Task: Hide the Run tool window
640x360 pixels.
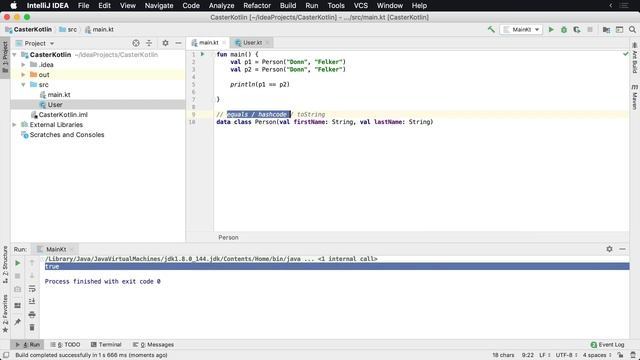Action: point(622,249)
